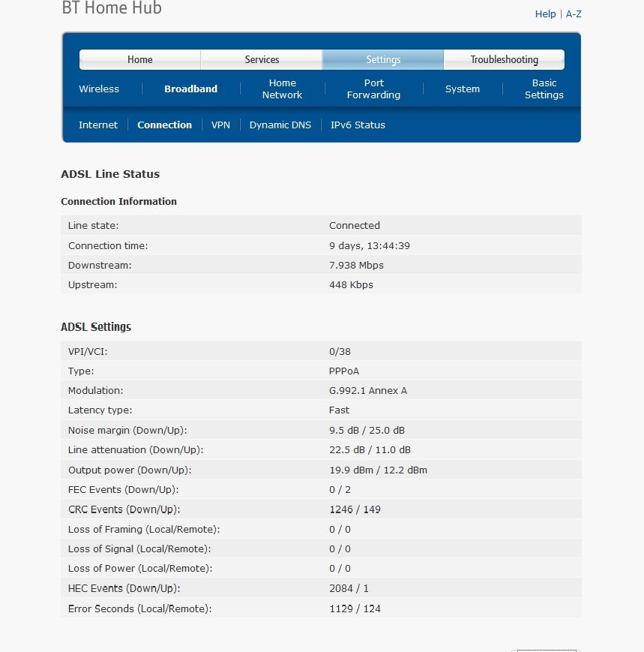644x652 pixels.
Task: Open the Wireless settings section
Action: point(99,89)
